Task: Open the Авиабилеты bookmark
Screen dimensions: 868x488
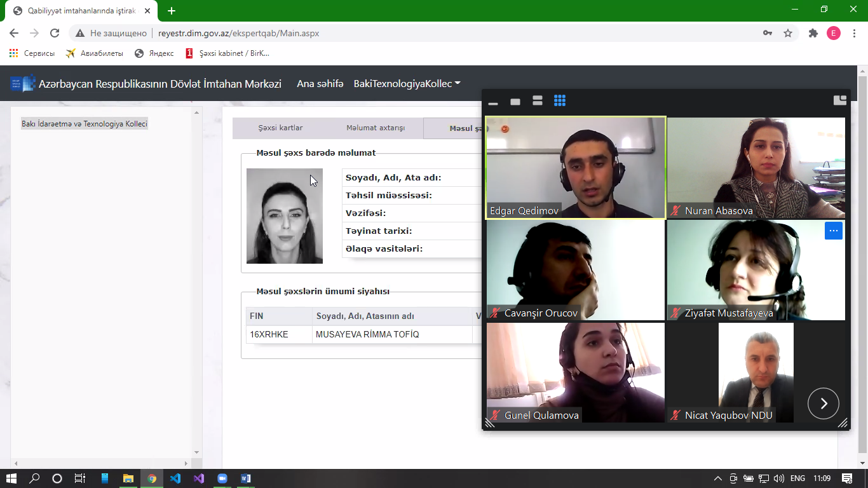Action: (94, 53)
